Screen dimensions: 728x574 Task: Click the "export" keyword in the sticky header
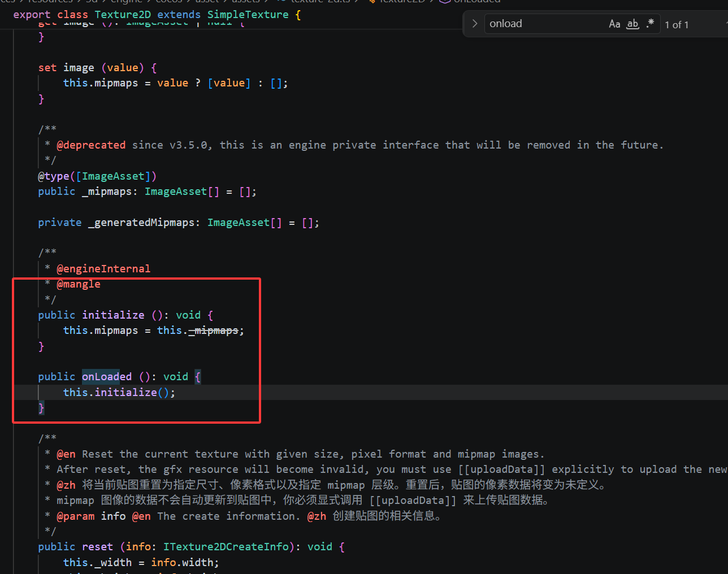click(x=32, y=15)
